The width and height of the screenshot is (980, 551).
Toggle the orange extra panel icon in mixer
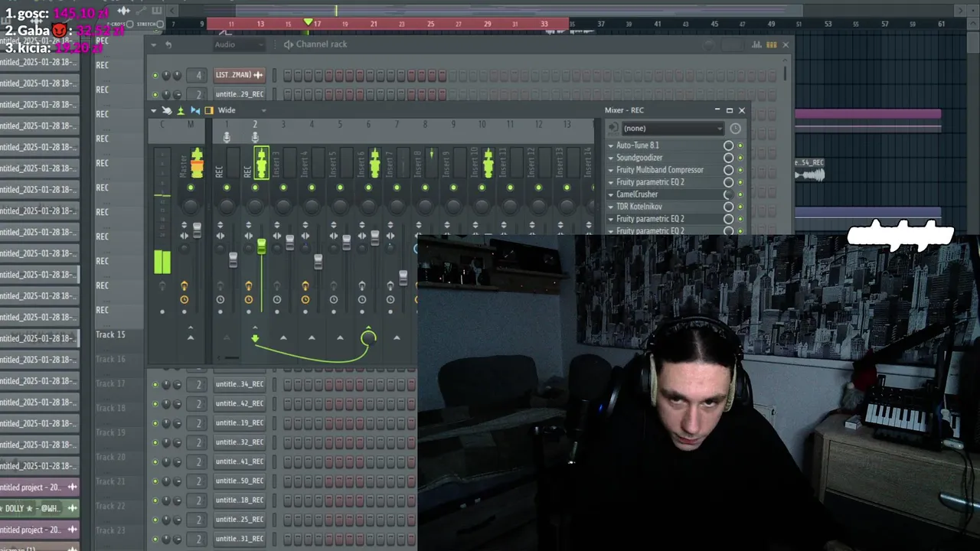point(208,110)
